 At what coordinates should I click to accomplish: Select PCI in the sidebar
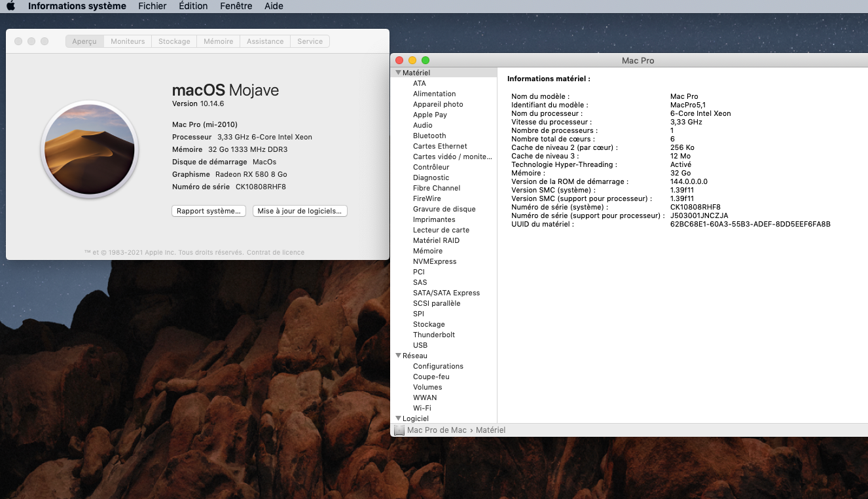pyautogui.click(x=419, y=272)
